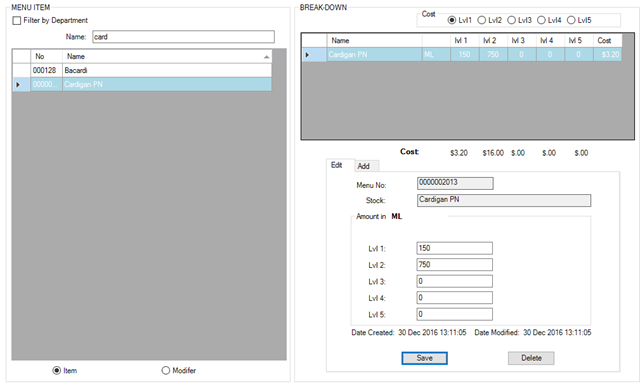Image resolution: width=640 pixels, height=384 pixels.
Task: Enable Filter by Department checkbox
Action: [x=17, y=20]
